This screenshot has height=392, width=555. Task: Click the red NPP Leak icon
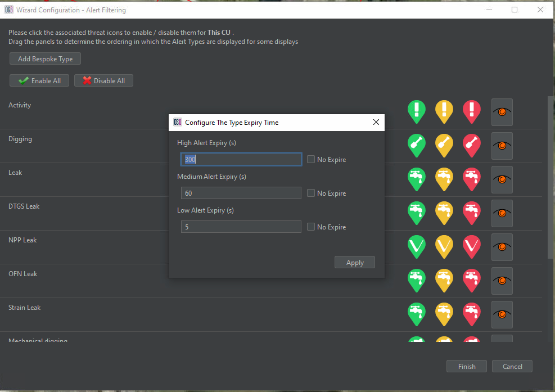click(472, 246)
